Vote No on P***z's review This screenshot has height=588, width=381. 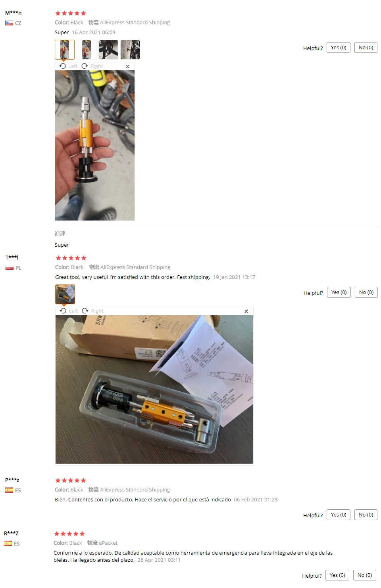pos(366,515)
